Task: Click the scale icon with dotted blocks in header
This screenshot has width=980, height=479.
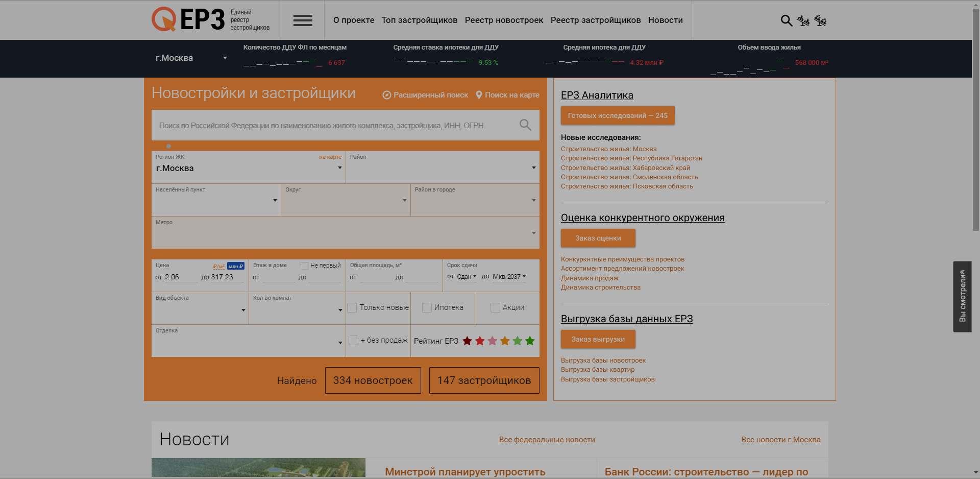Action: click(x=820, y=20)
